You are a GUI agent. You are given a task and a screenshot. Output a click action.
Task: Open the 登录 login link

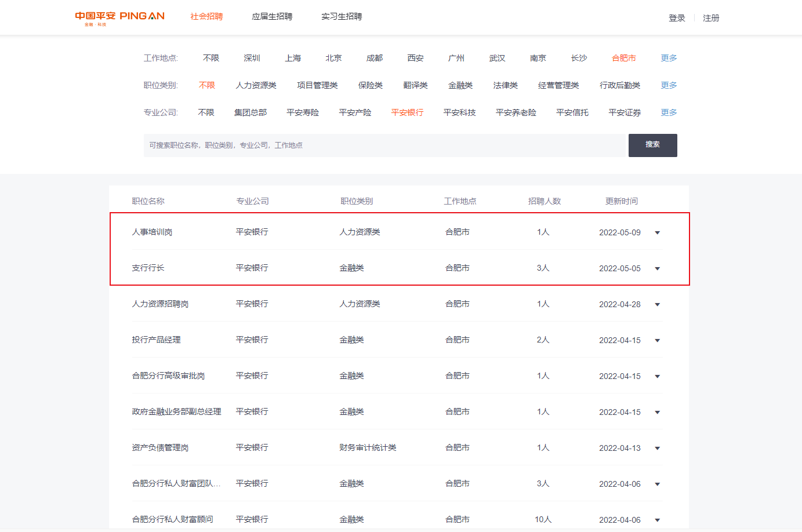click(x=677, y=18)
